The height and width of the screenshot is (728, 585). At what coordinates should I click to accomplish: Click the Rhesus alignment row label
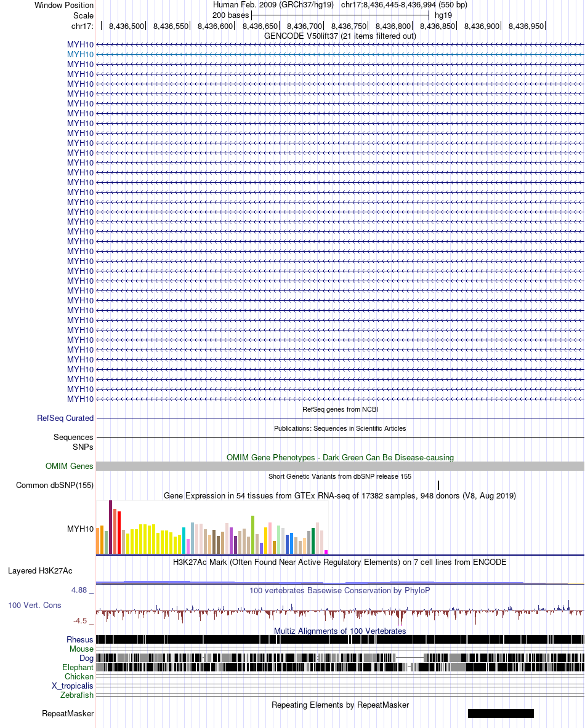[80, 639]
